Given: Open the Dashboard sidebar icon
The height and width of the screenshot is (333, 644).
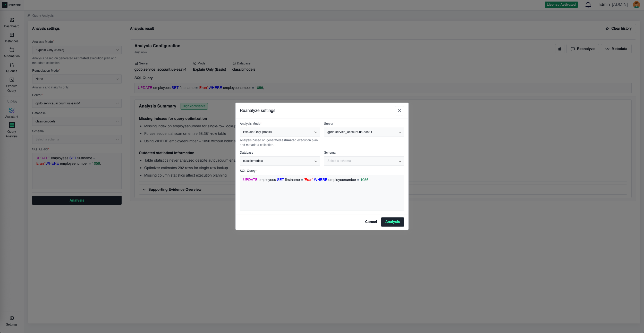Looking at the screenshot, I should pos(12,20).
